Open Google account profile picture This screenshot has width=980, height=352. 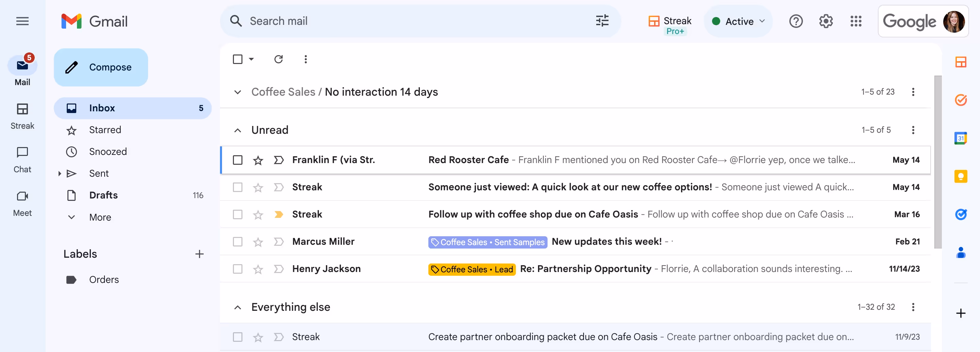[953, 22]
